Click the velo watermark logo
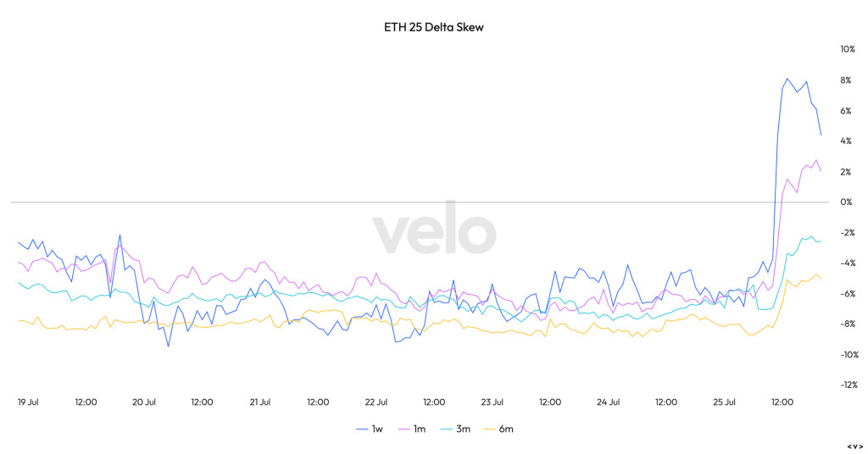This screenshot has height=454, width=868. (x=434, y=233)
